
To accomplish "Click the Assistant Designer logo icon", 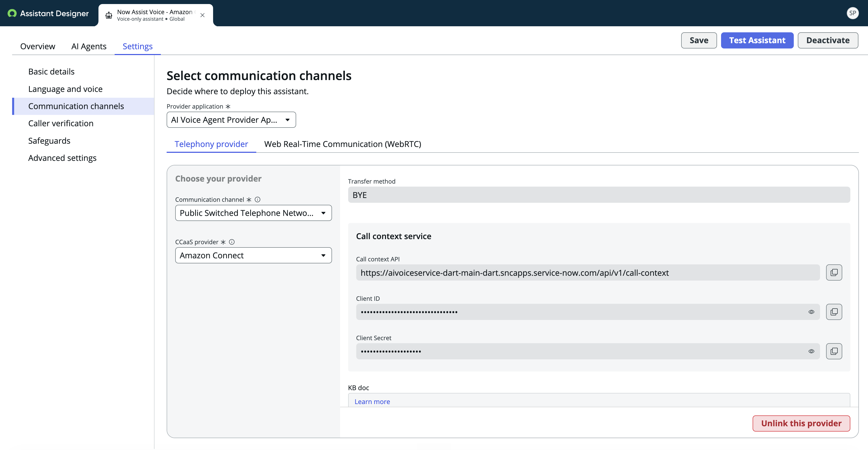I will pyautogui.click(x=12, y=13).
